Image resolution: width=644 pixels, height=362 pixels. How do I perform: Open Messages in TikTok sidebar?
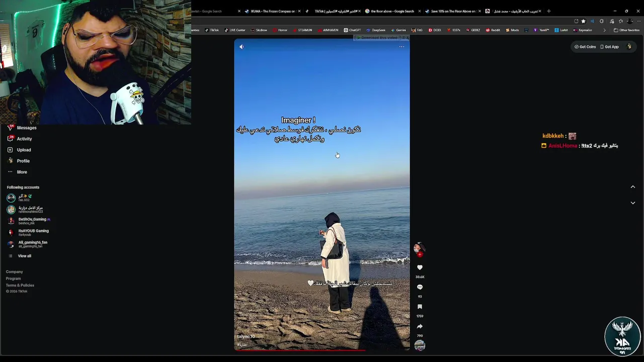(x=22, y=128)
